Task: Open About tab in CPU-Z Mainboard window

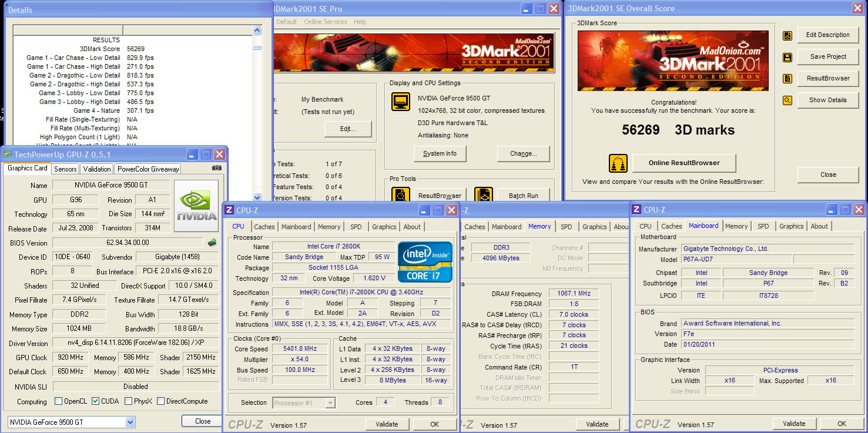Action: tap(819, 226)
